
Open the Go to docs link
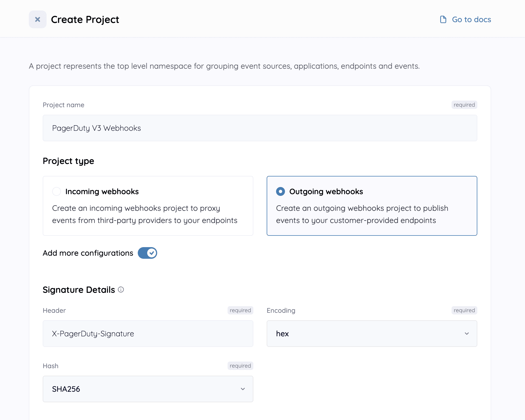coord(471,19)
